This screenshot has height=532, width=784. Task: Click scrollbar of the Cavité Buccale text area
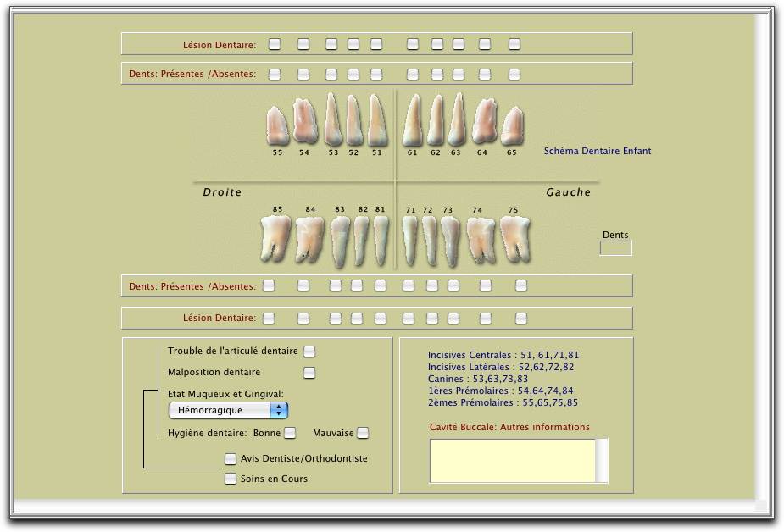(602, 461)
